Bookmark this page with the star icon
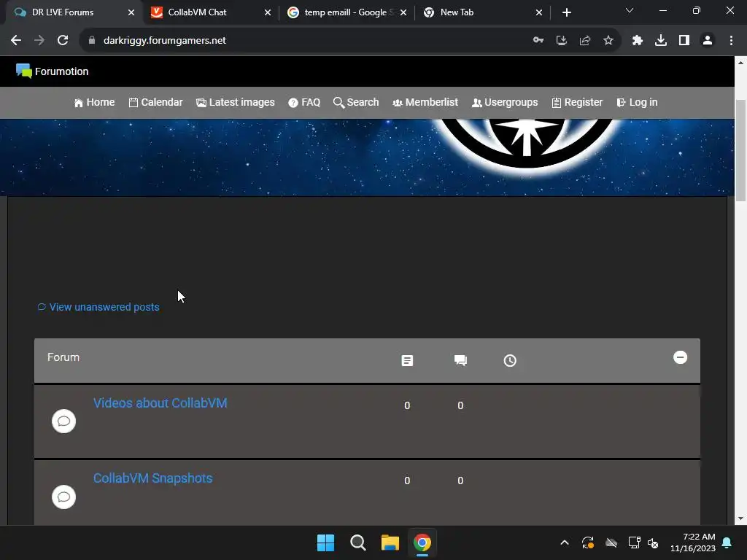 (608, 41)
